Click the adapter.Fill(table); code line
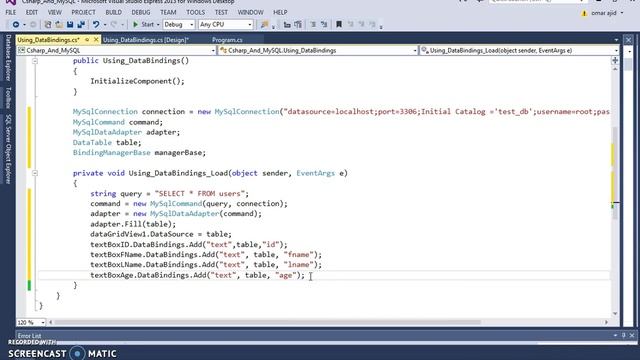640x360 pixels. 133,224
